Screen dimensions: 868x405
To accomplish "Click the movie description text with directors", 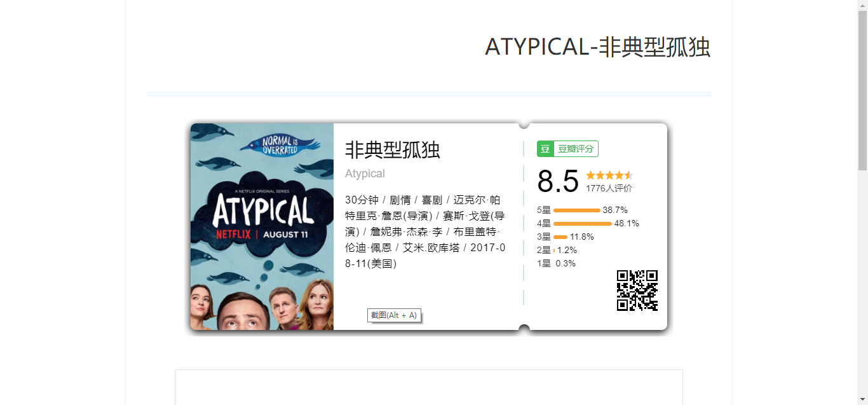I will 425,231.
